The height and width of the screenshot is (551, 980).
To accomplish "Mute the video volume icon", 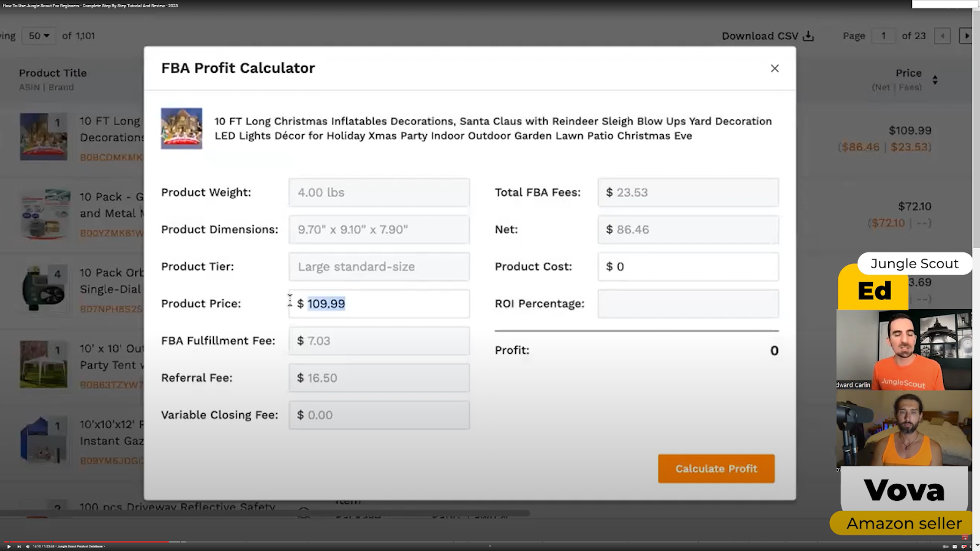I will (x=28, y=546).
